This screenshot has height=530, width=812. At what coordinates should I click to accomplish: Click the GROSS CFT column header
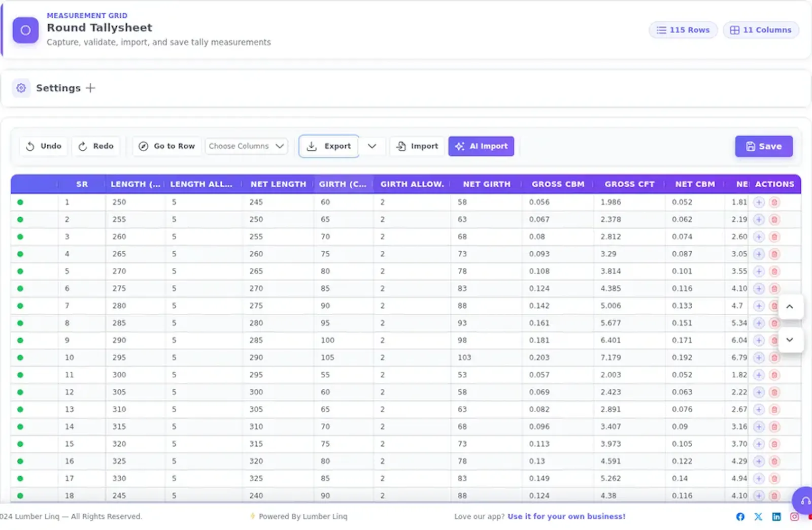click(629, 184)
